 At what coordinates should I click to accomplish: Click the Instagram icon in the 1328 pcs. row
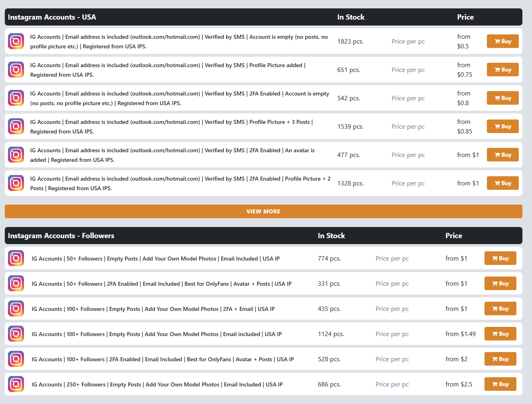click(x=16, y=183)
